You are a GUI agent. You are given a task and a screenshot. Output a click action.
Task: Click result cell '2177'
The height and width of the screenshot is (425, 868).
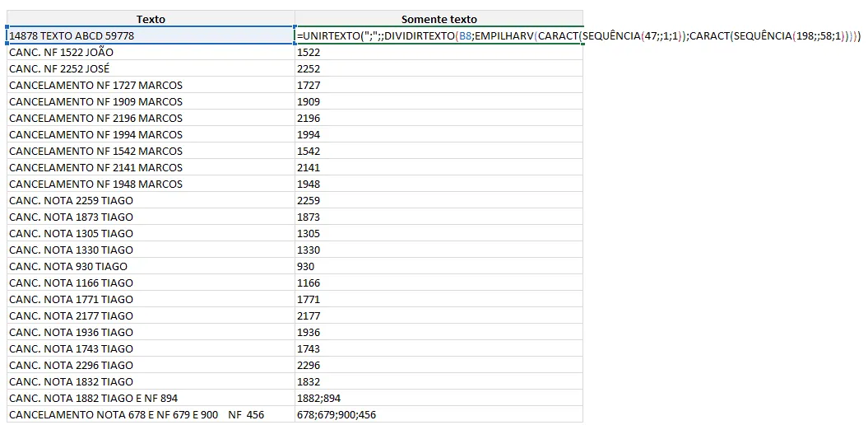coord(439,315)
